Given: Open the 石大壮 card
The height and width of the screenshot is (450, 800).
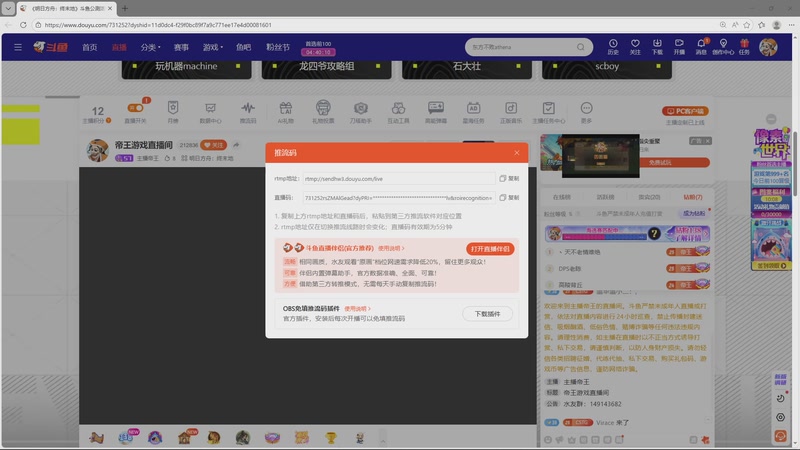Looking at the screenshot, I should click(467, 69).
